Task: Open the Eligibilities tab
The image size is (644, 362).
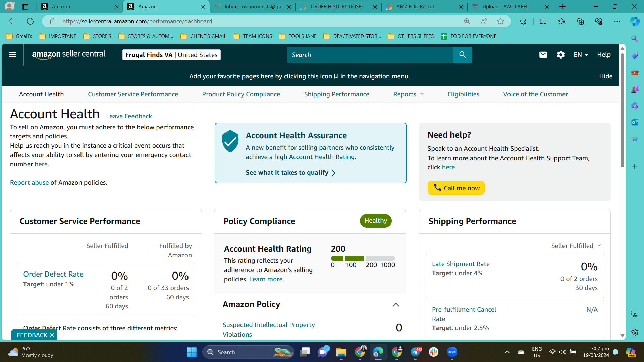Action: coord(463,94)
